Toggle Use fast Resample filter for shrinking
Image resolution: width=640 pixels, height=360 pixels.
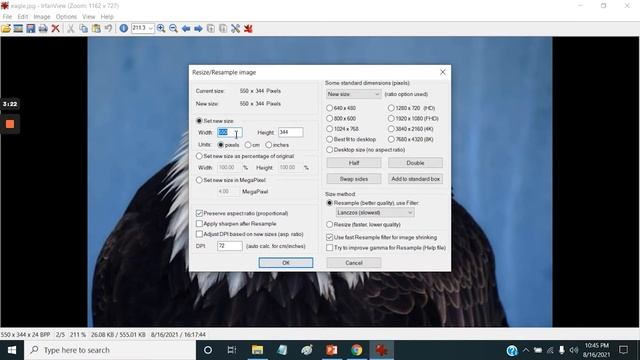(x=329, y=237)
